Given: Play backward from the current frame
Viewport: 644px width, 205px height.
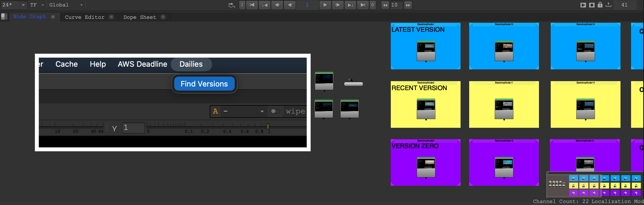Looking at the screenshot, I should click(289, 5).
